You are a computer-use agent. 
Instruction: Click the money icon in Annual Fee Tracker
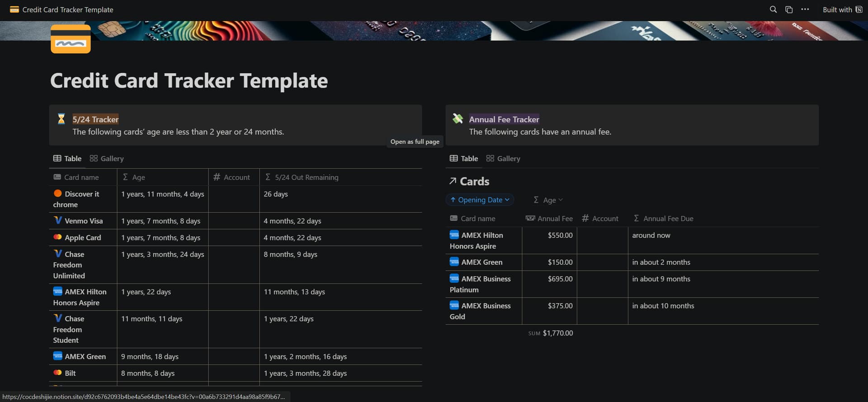click(x=458, y=119)
